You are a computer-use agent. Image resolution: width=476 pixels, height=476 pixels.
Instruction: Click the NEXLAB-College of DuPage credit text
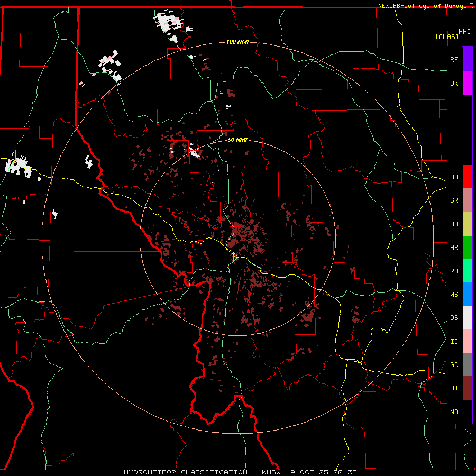[x=422, y=6]
